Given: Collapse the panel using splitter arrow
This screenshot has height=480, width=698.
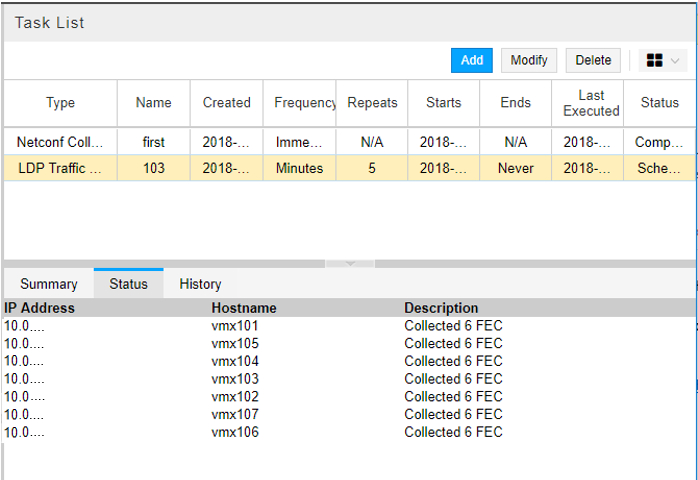Looking at the screenshot, I should pyautogui.click(x=350, y=263).
